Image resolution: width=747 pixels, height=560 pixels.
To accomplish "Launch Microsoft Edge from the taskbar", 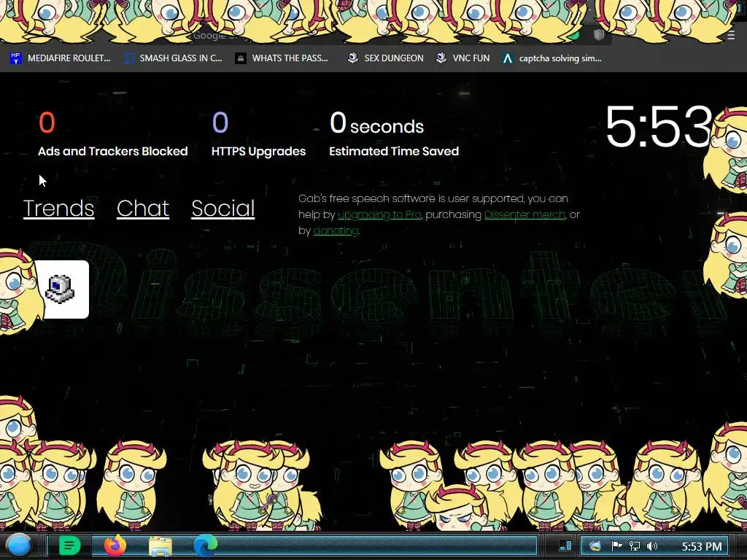I will [x=205, y=545].
